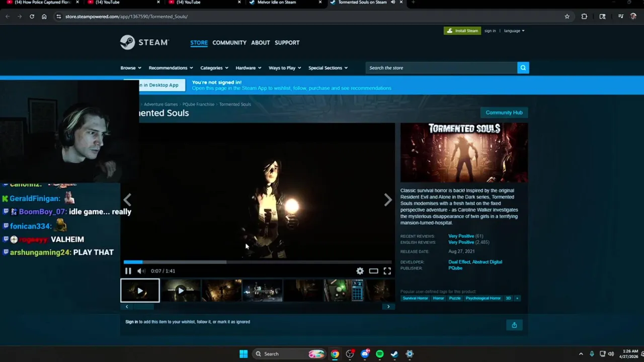Screen dimensions: 644x362
Task: Open Discord from taskbar
Action: [x=365, y=354]
